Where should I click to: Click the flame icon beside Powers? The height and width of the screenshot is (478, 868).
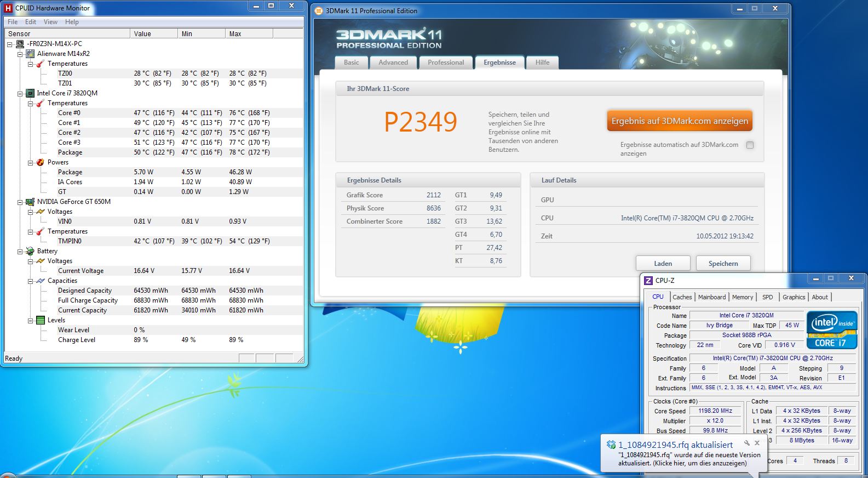(41, 162)
